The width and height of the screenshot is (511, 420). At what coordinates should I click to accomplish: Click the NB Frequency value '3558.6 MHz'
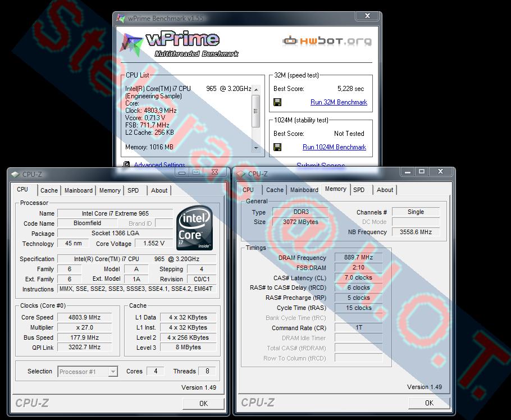(x=416, y=232)
